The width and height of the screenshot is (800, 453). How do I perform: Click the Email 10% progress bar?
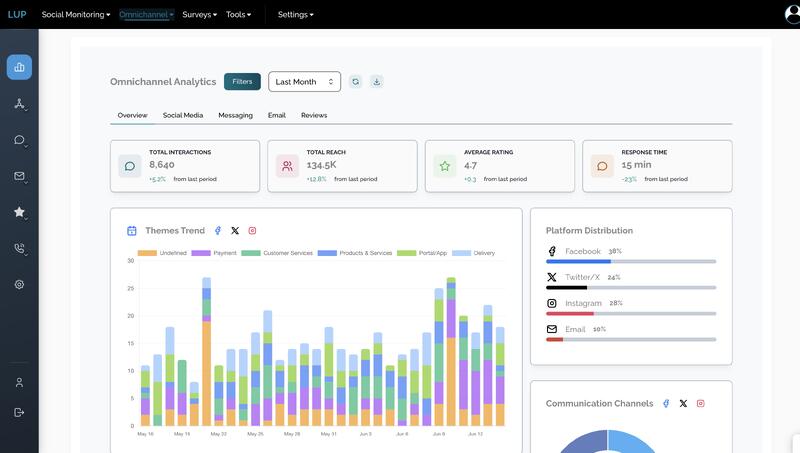tap(631, 339)
